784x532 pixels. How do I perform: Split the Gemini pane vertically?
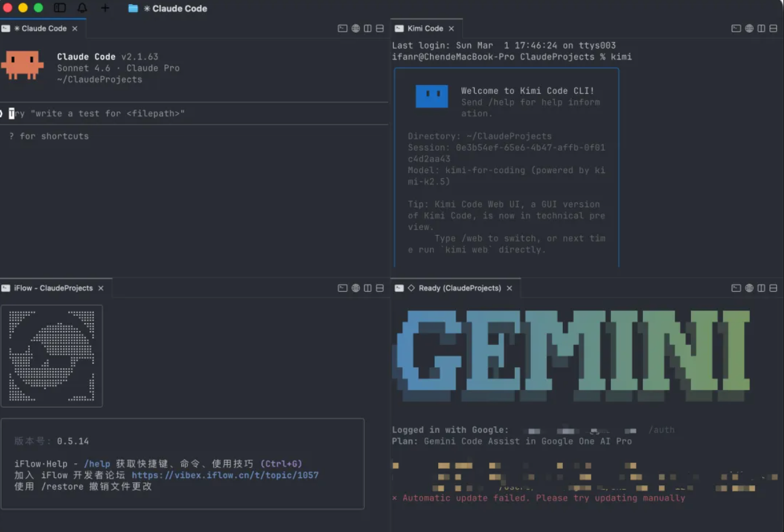[x=761, y=288]
